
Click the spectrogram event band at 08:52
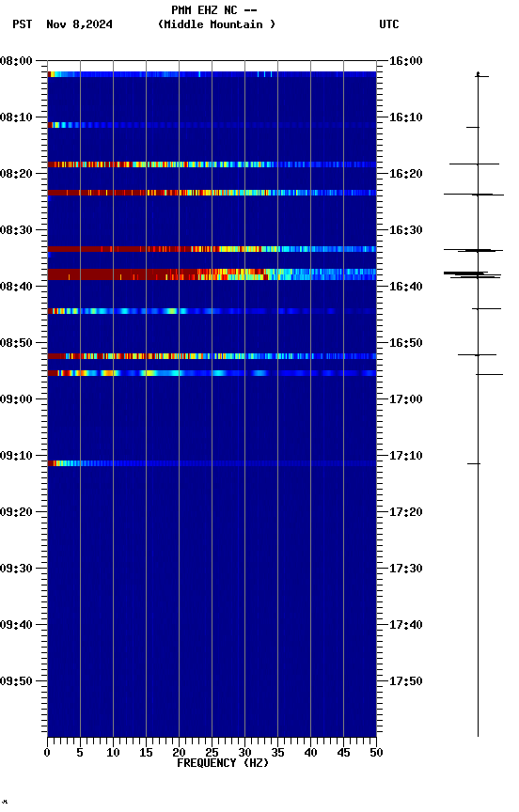[212, 356]
